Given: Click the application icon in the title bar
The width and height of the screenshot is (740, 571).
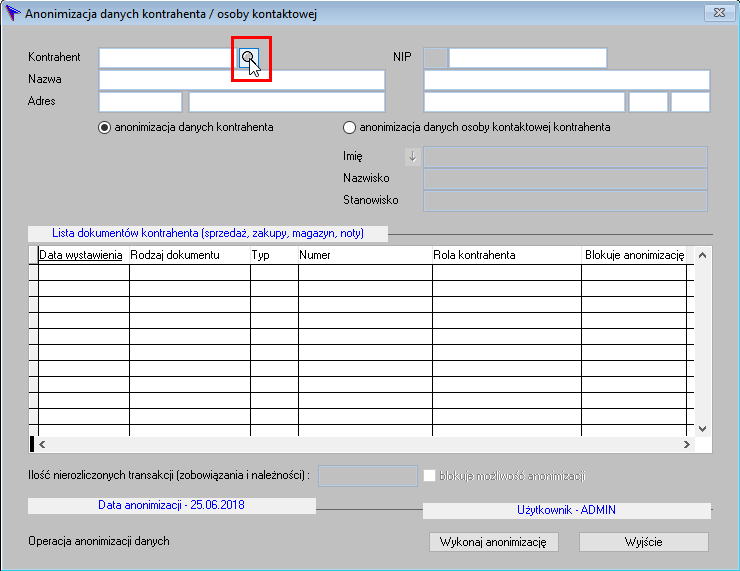Looking at the screenshot, I should 14,13.
